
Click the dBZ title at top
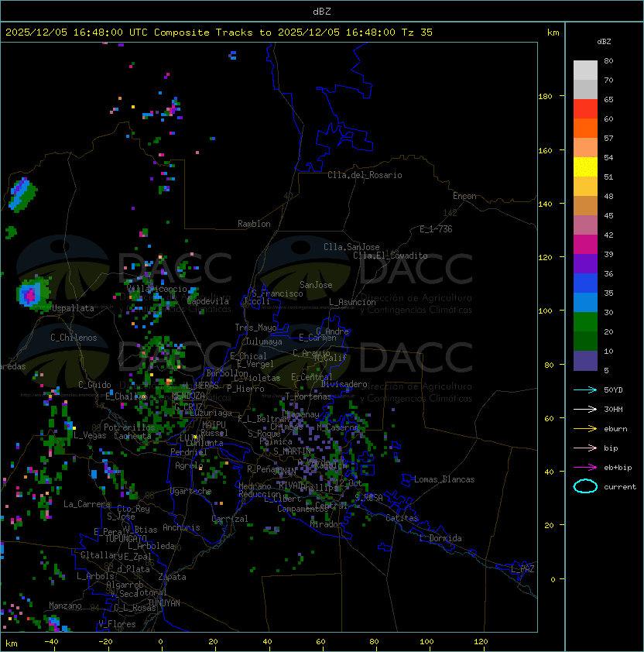tap(322, 11)
